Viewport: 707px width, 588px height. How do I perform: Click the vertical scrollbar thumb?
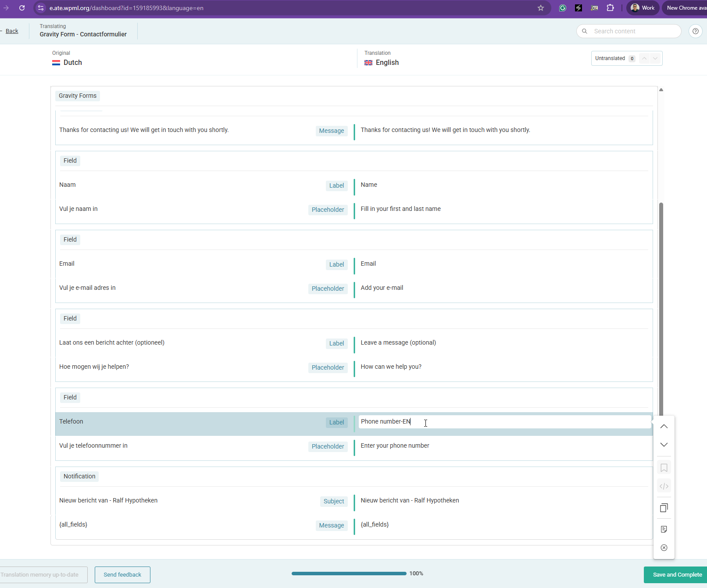pyautogui.click(x=661, y=309)
